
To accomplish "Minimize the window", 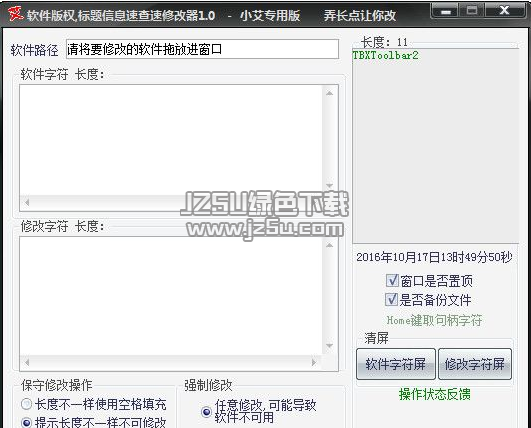I will 446,12.
